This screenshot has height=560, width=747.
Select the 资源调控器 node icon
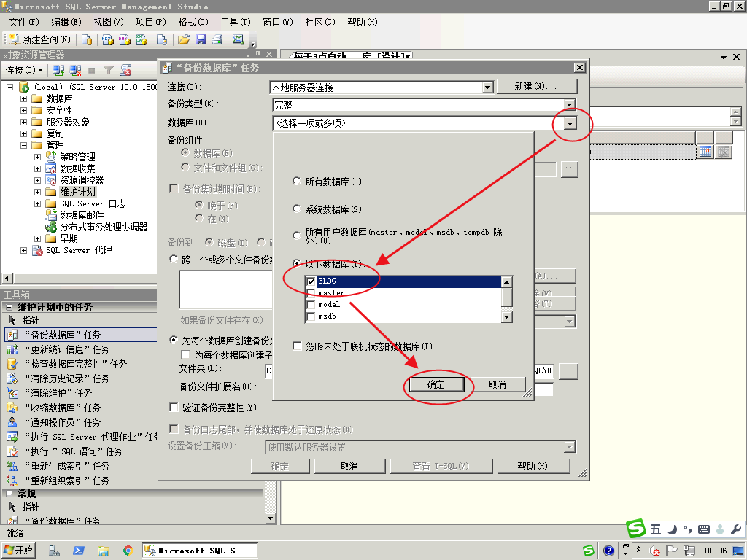[x=51, y=180]
